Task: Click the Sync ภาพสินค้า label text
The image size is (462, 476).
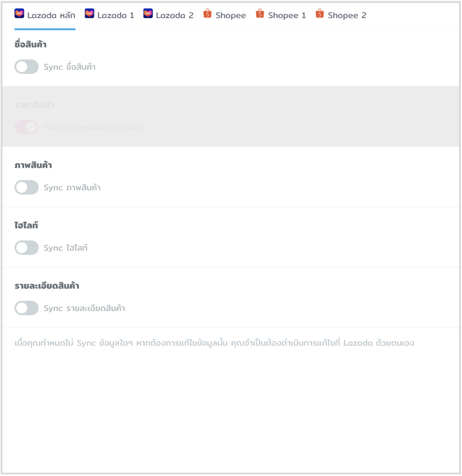Action: [72, 187]
